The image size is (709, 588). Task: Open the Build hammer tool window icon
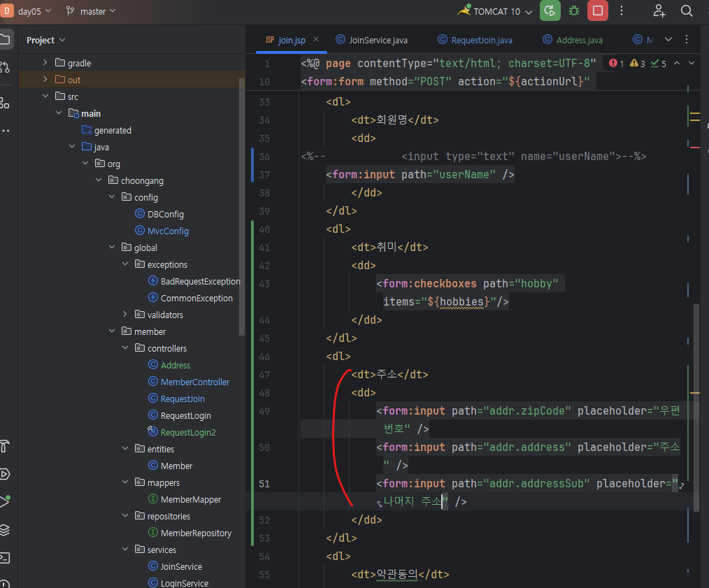pyautogui.click(x=4, y=446)
